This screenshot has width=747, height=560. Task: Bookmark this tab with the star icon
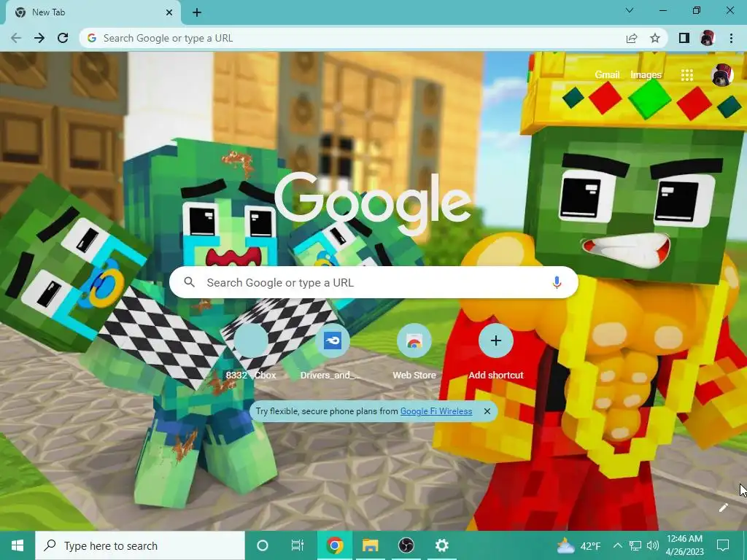655,38
